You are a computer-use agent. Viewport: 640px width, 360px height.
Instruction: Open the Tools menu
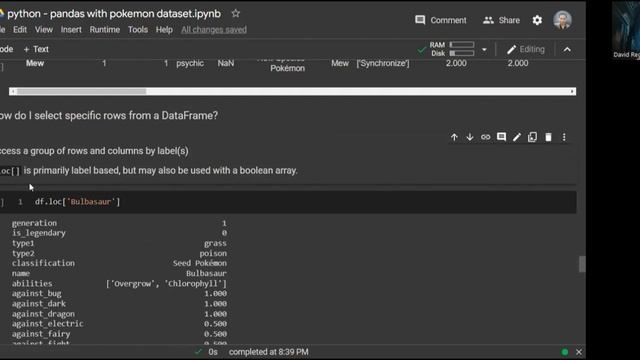pos(138,30)
